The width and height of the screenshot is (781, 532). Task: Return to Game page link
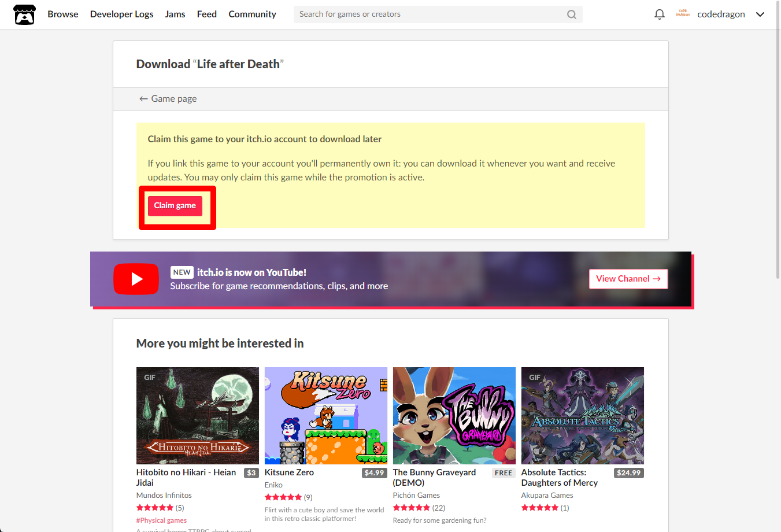pos(168,98)
